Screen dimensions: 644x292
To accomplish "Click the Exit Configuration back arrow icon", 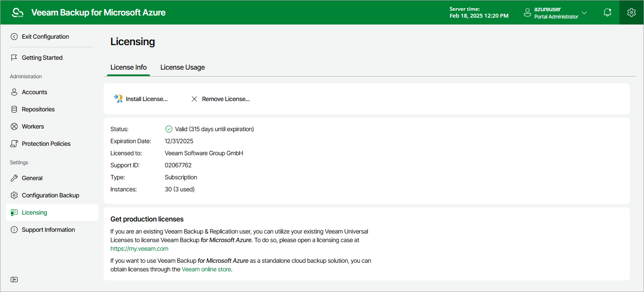I will pyautogui.click(x=14, y=37).
